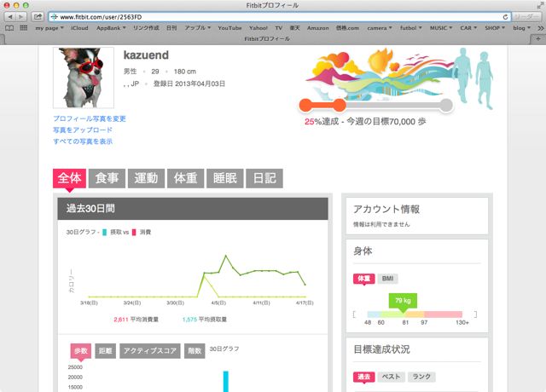Toggle full screen with the arrows icon
Image resolution: width=546 pixels, height=392 pixels.
pos(540,5)
